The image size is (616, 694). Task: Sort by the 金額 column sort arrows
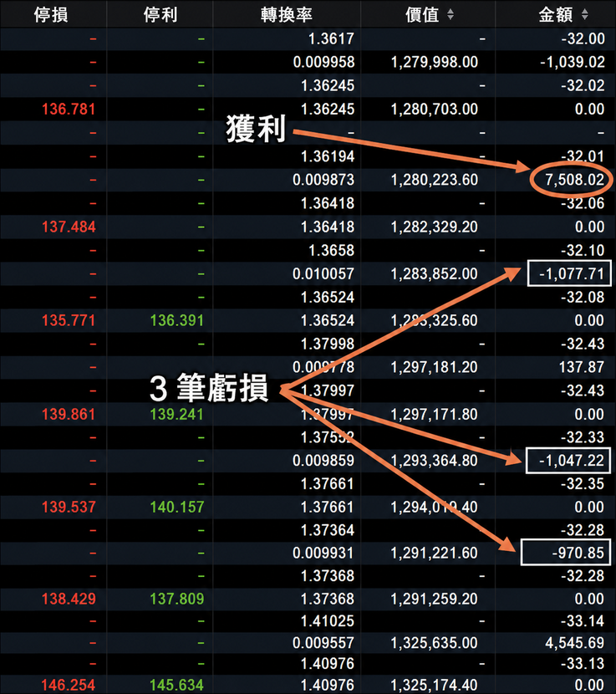[584, 14]
